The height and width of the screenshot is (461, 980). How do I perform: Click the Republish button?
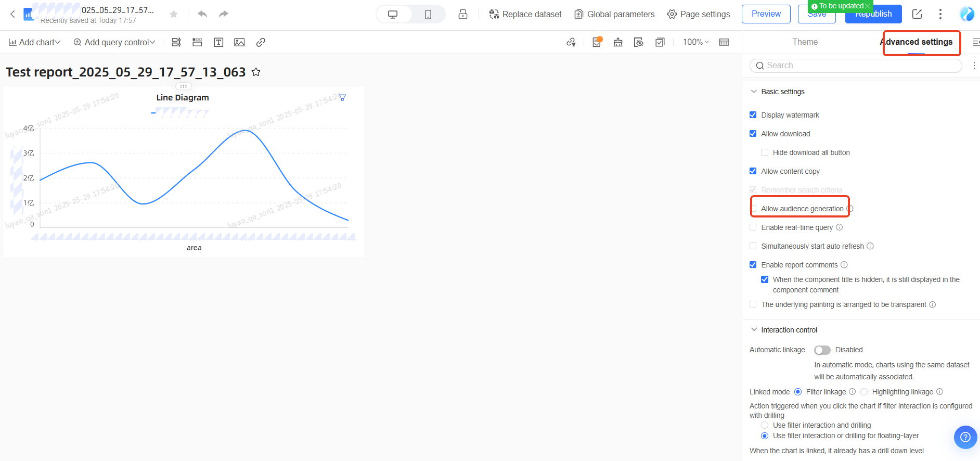873,15
